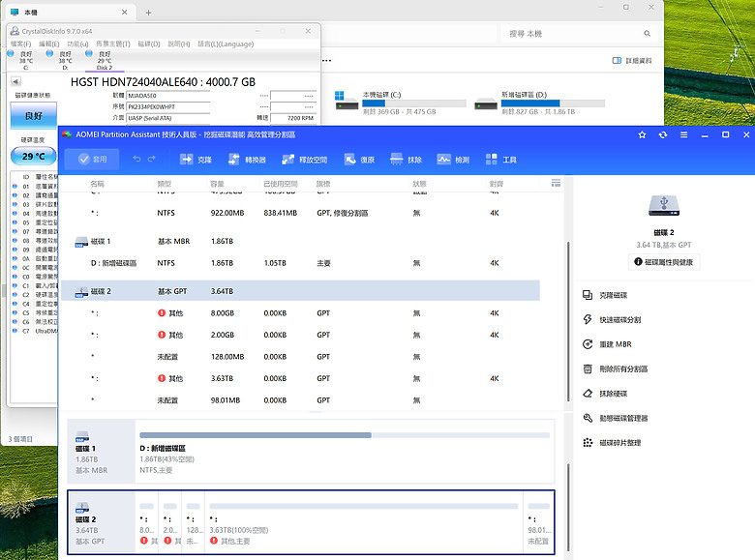Open the Converter (轉換器) tool in AOMEI toolbar

point(247,160)
